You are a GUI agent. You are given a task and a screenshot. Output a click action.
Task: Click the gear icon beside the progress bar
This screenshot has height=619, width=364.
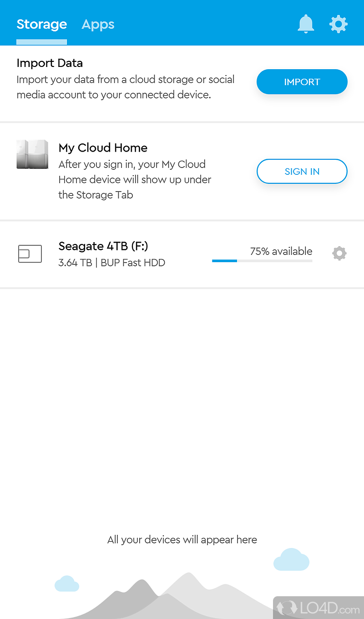(x=339, y=253)
